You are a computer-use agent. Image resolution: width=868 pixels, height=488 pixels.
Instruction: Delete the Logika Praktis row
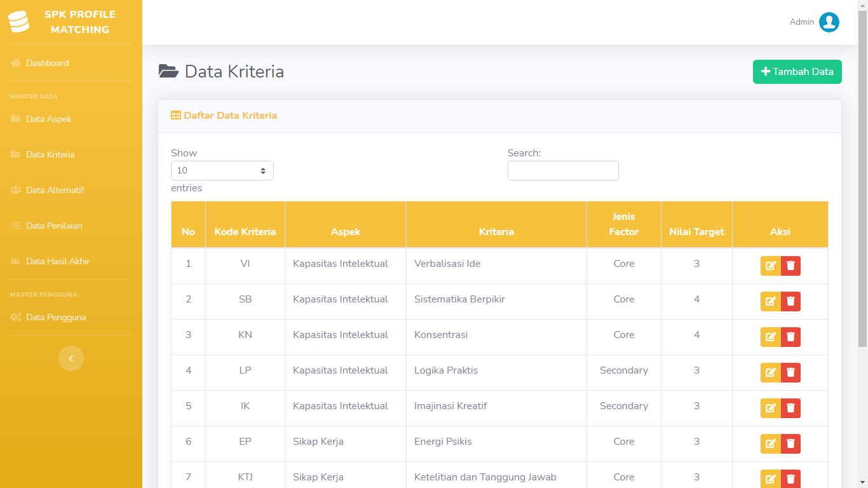click(x=790, y=372)
